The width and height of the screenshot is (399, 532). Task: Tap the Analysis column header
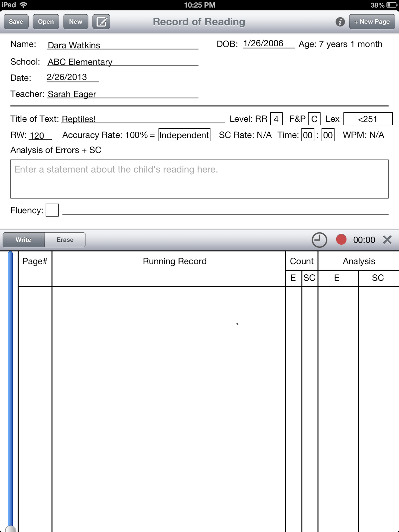pos(359,261)
